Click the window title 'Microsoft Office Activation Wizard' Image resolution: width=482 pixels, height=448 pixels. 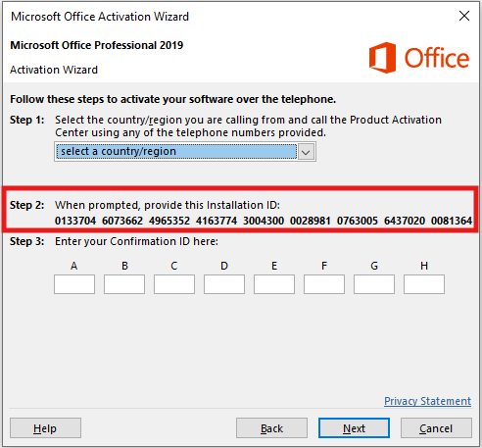(100, 17)
